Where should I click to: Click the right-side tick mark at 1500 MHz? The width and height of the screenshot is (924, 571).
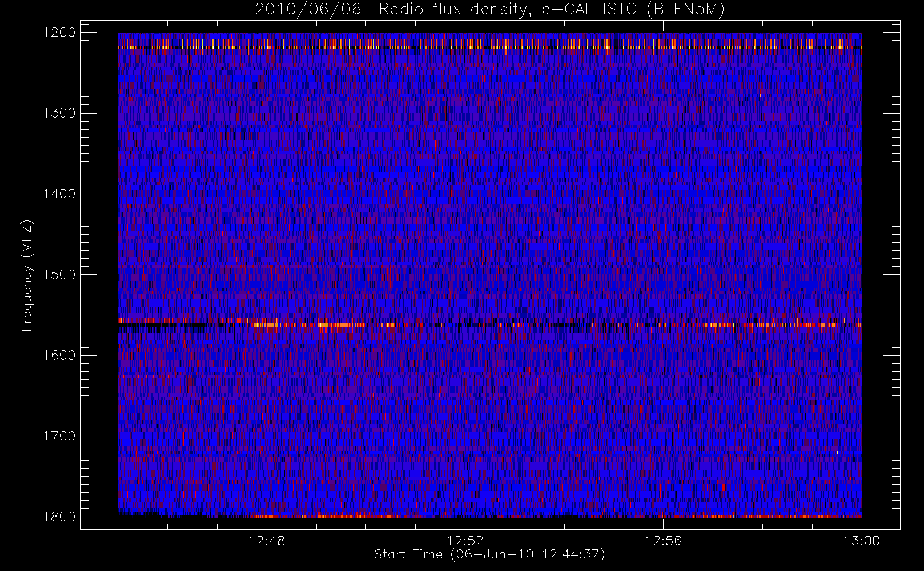click(x=891, y=275)
